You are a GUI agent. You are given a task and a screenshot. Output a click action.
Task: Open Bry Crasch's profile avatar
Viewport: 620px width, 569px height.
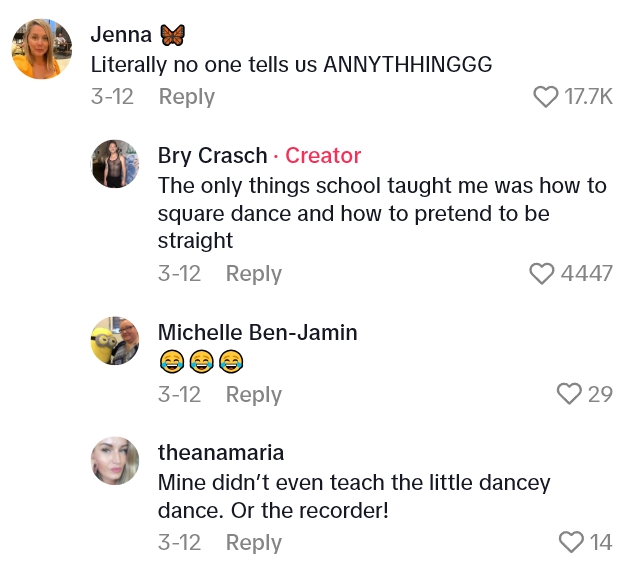[115, 164]
